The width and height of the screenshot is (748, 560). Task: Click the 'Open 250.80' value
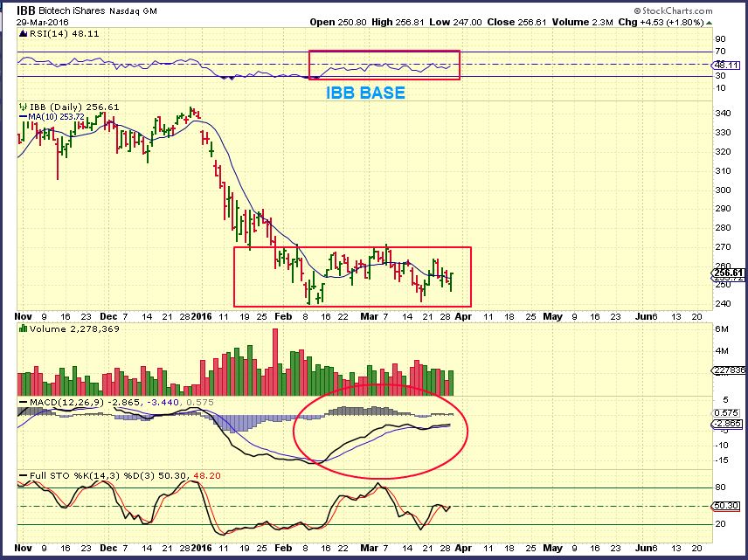[338, 22]
